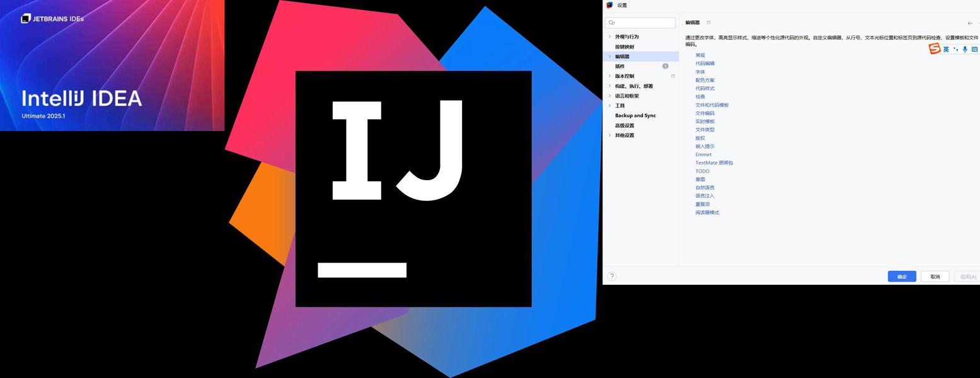Toggle the 英 language mode in IME bar

pyautogui.click(x=946, y=49)
